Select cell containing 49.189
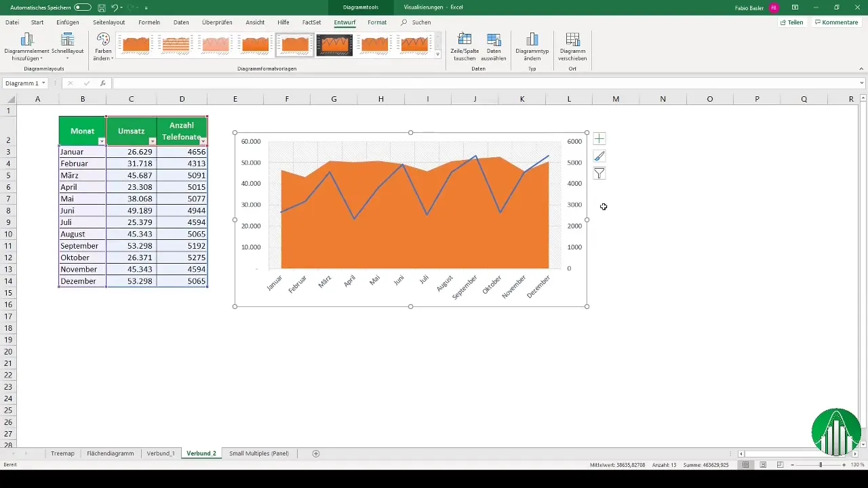The height and width of the screenshot is (488, 868). point(132,210)
